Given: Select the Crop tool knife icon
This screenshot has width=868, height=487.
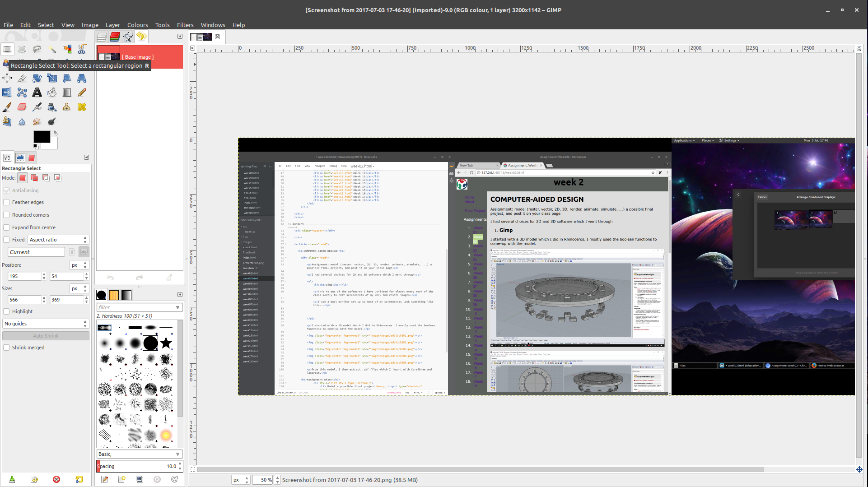Looking at the screenshot, I should 22,78.
